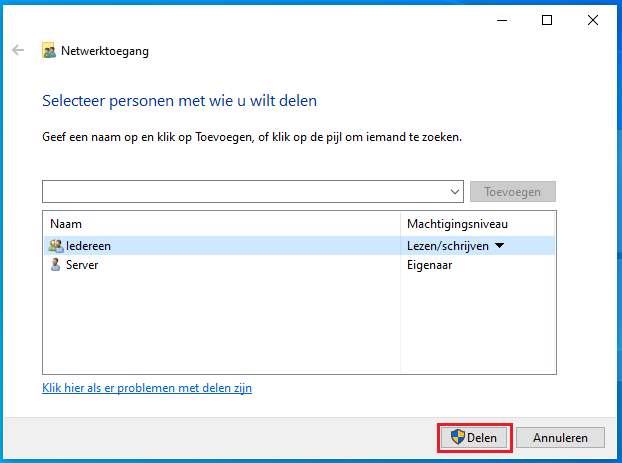The width and height of the screenshot is (622, 463).
Task: Select the Server row in list
Action: pyautogui.click(x=299, y=265)
